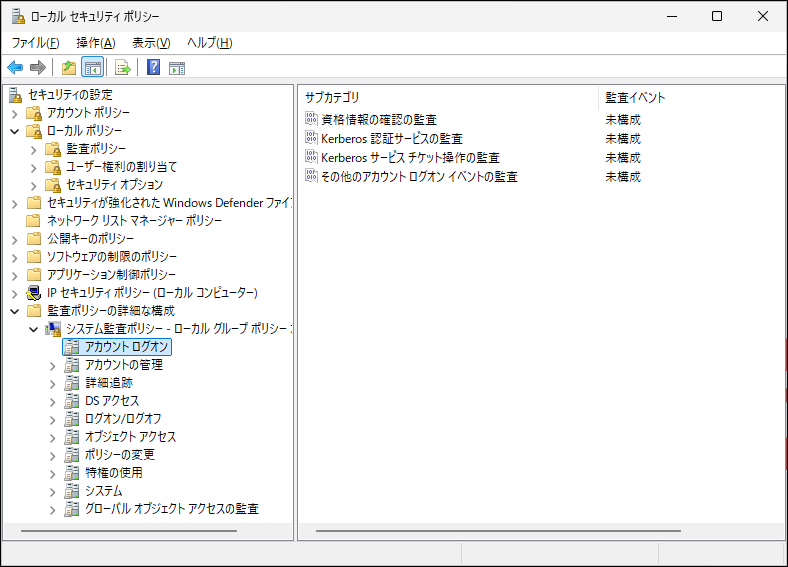Click the ログオン/ログオフ category icon
This screenshot has height=567, width=788.
[72, 419]
